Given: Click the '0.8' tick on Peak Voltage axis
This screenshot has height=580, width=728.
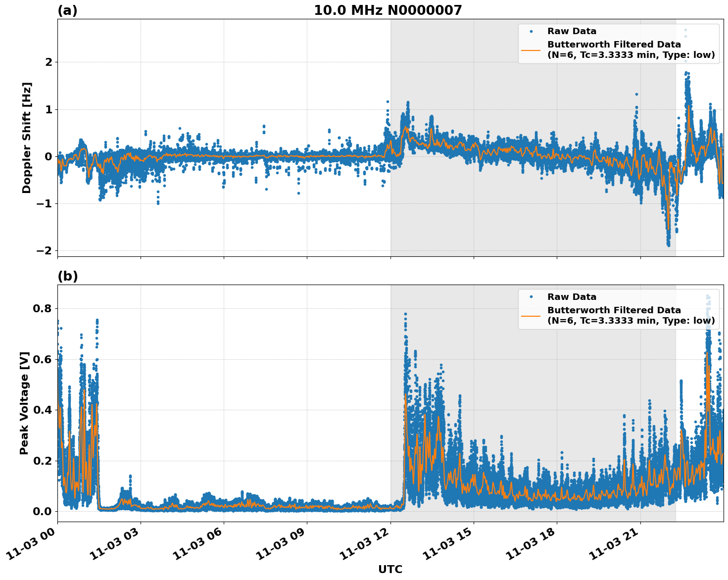Looking at the screenshot, I should point(43,309).
